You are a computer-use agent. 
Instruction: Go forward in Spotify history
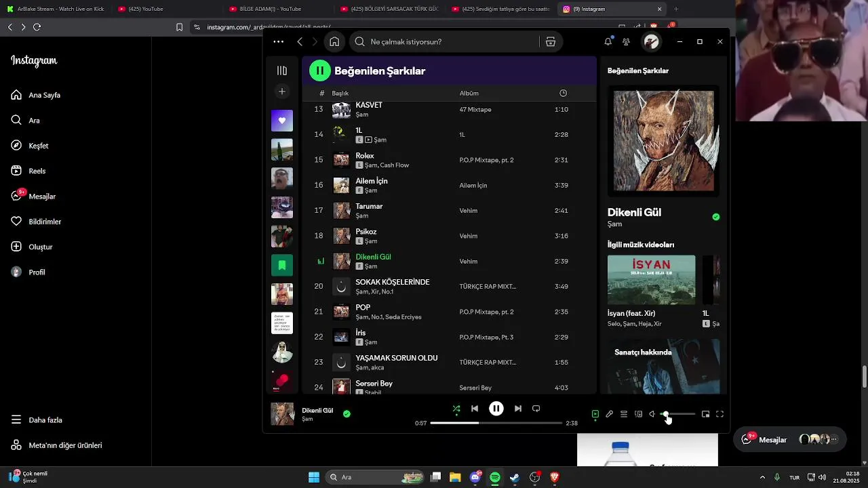pos(315,42)
